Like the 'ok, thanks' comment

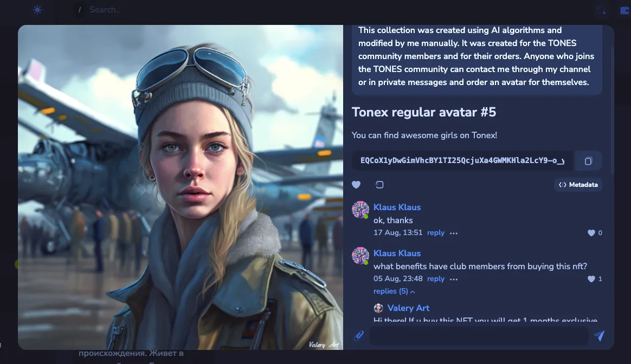pos(591,233)
